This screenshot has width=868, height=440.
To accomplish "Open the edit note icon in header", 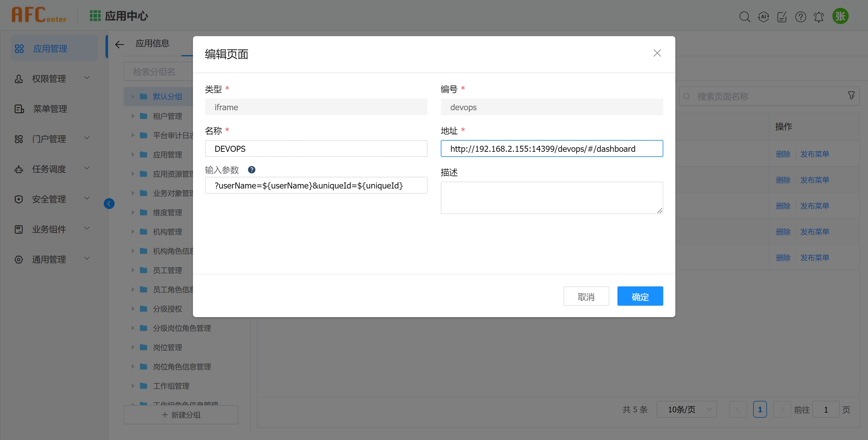I will (782, 17).
